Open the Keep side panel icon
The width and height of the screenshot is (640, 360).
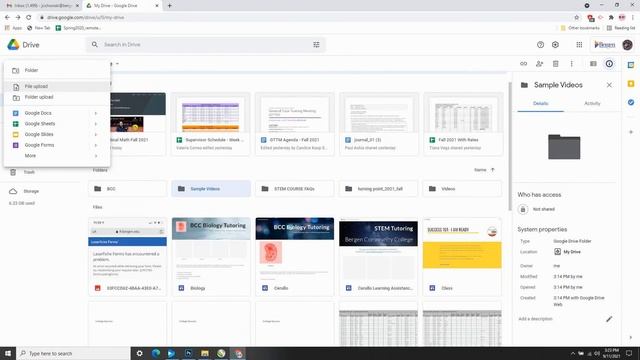(x=631, y=84)
